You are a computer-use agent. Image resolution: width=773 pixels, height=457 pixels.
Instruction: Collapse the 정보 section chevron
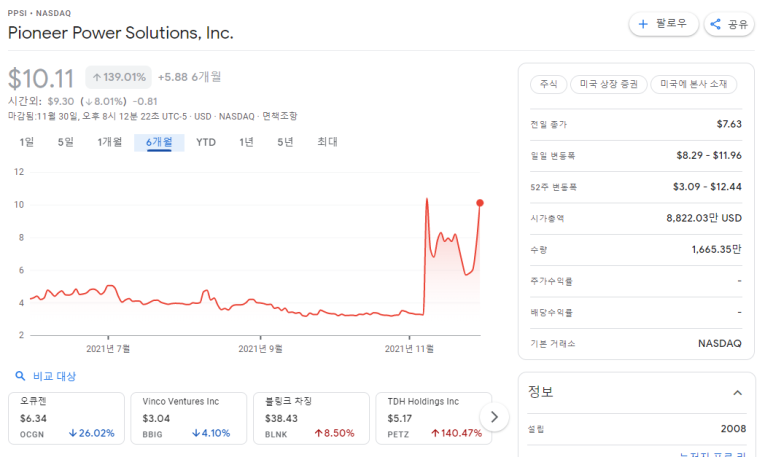click(738, 393)
